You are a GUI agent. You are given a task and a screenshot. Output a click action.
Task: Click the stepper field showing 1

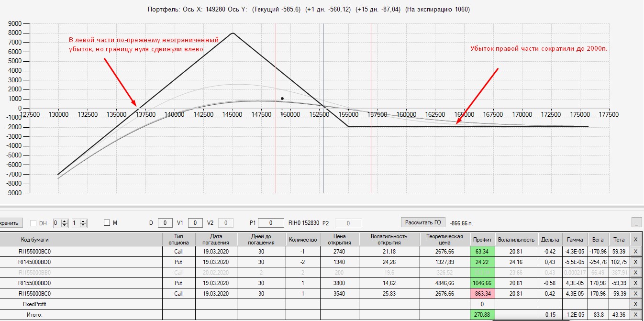tap(79, 223)
